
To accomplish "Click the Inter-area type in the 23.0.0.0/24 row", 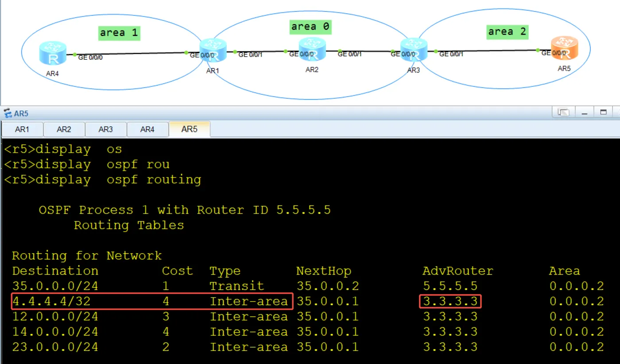I will click(249, 347).
